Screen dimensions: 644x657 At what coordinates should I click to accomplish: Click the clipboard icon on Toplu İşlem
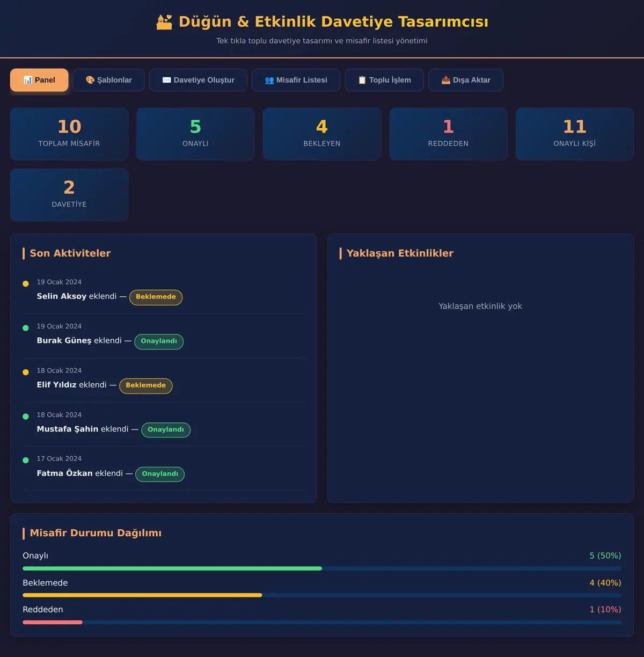(x=362, y=80)
